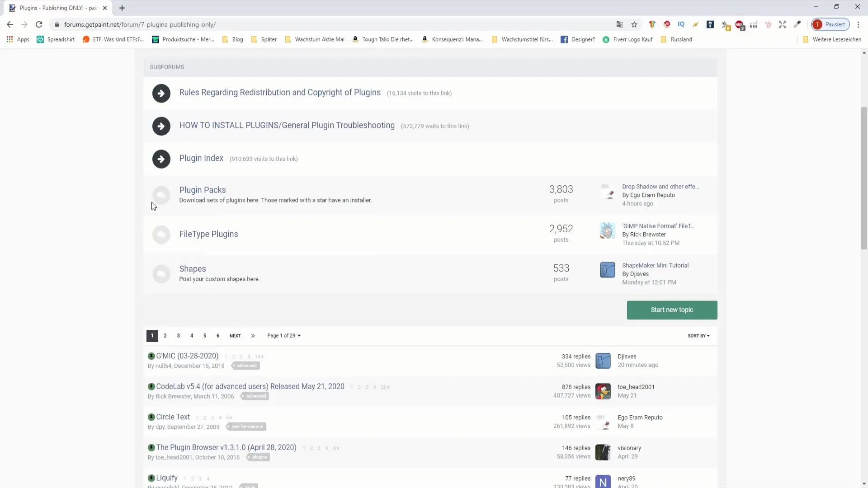Go to pagination page 2
This screenshot has width=868, height=488.
pyautogui.click(x=165, y=336)
